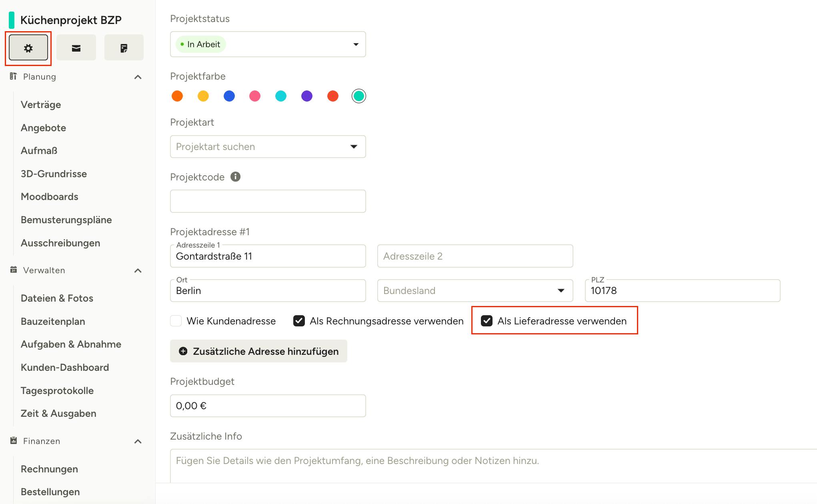Uncheck Als Rechnungsadresse verwenden
Screen dimensions: 817x504
pyautogui.click(x=299, y=321)
